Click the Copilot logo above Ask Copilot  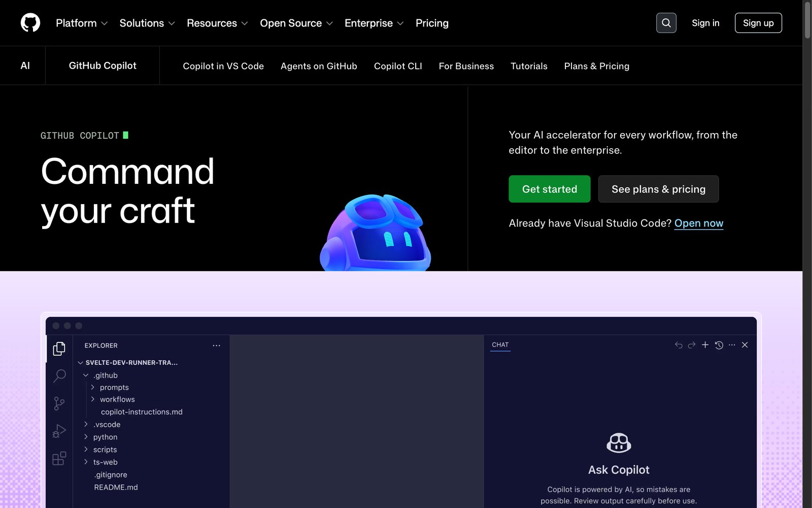pos(619,443)
